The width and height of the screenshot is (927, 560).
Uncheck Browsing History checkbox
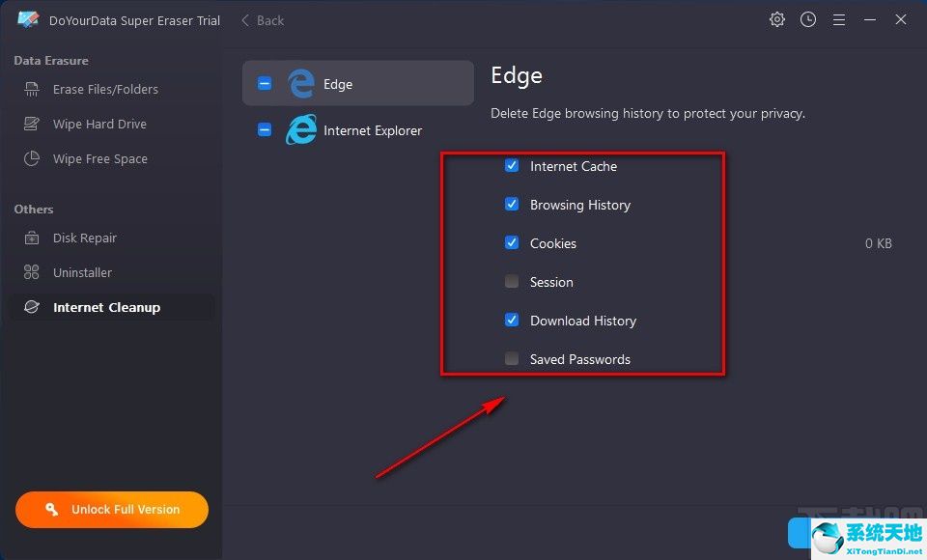click(x=512, y=204)
